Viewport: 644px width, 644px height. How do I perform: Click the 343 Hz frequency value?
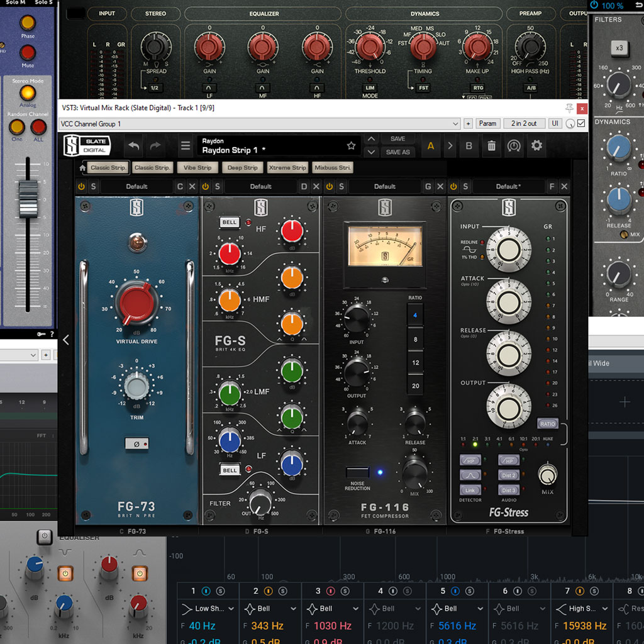pyautogui.click(x=267, y=626)
